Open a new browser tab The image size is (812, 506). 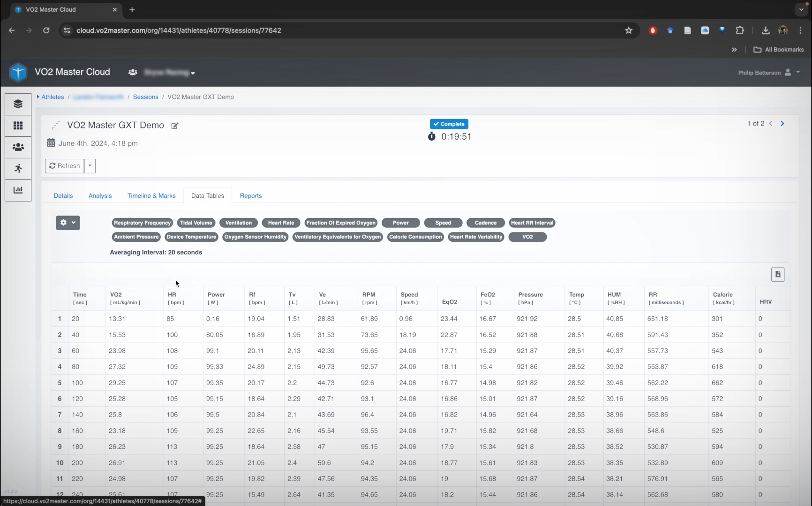tap(132, 9)
